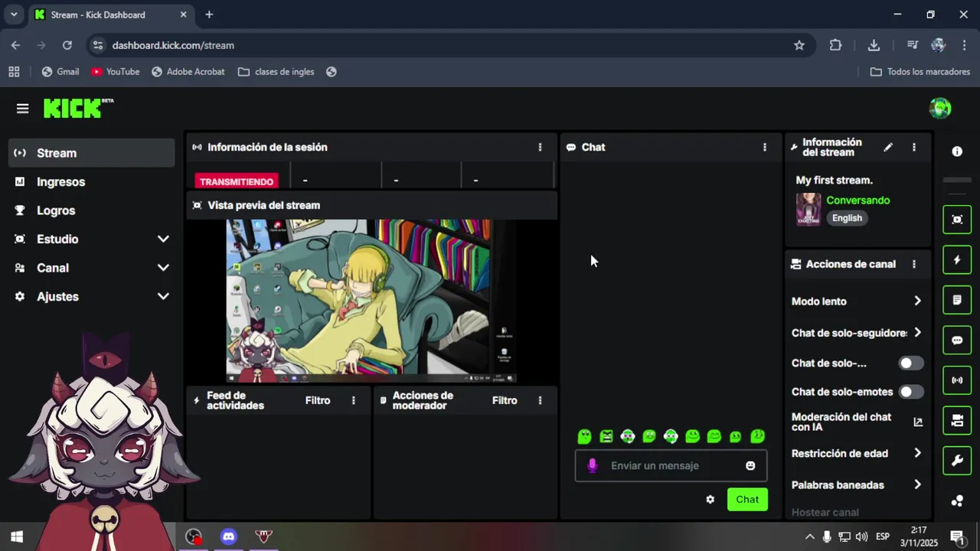Image resolution: width=980 pixels, height=551 pixels.
Task: Click the English language tag
Action: tap(847, 218)
